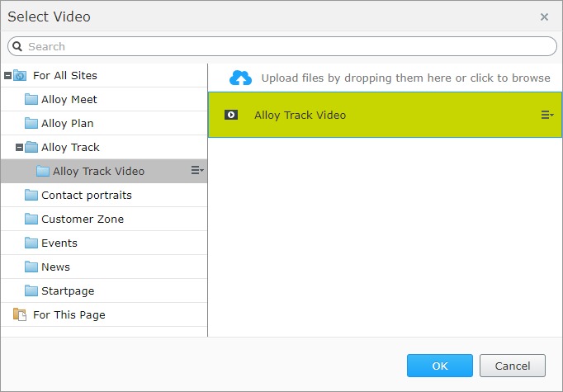Screen dimensions: 563x392
Task: Click the video file icon for Alloy Track Video
Action: tap(231, 115)
